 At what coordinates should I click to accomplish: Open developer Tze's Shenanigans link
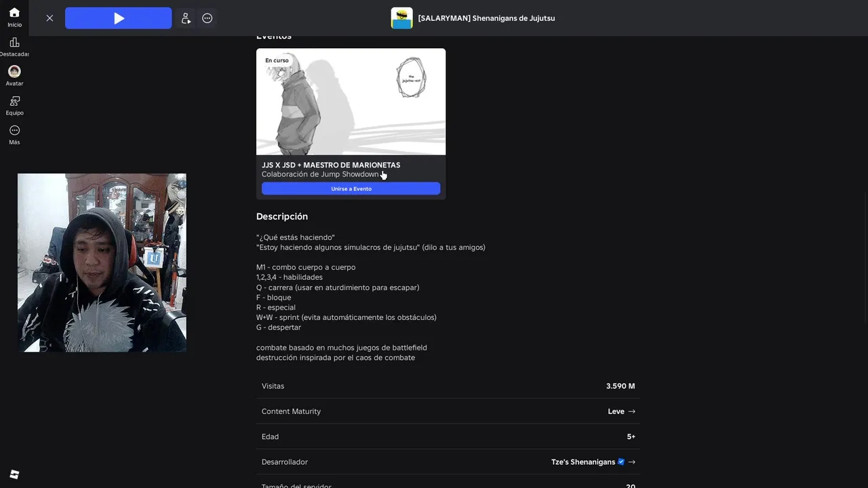583,462
